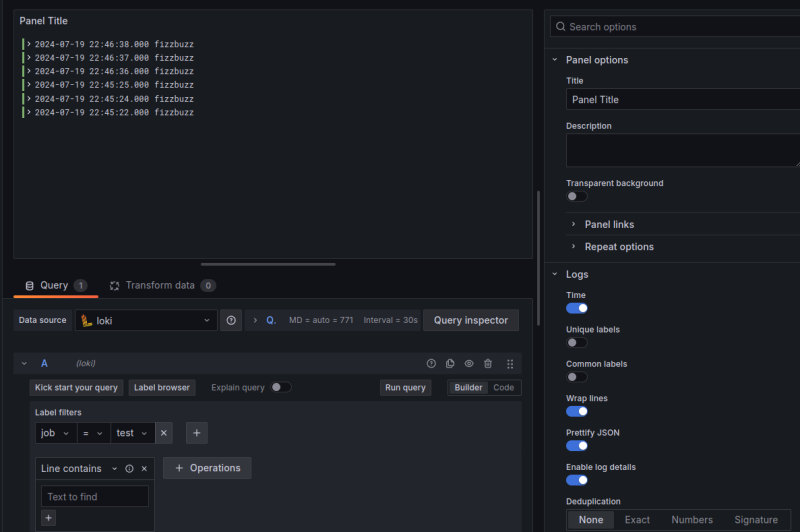Open the job label dropdown
Screen dimensions: 800x532
point(54,433)
